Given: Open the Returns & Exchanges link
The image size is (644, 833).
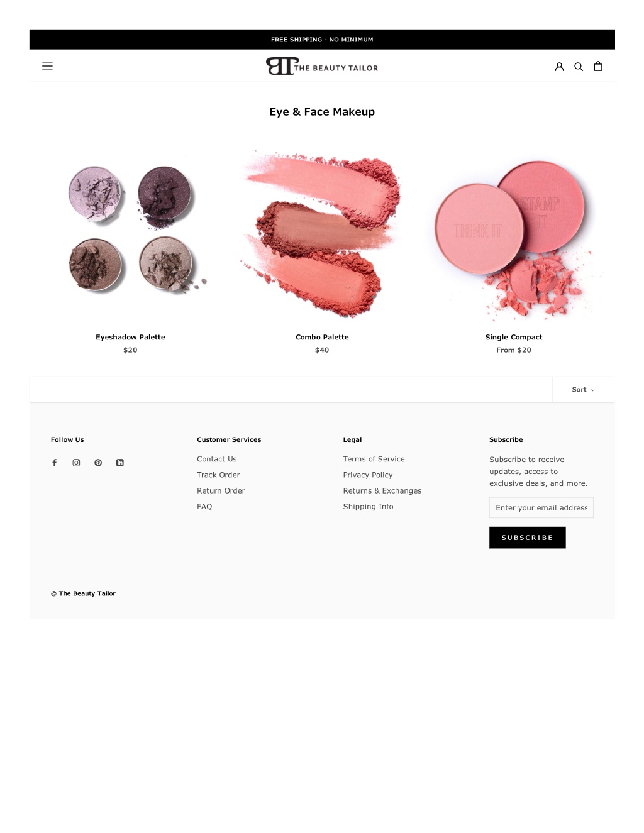Looking at the screenshot, I should coord(382,490).
